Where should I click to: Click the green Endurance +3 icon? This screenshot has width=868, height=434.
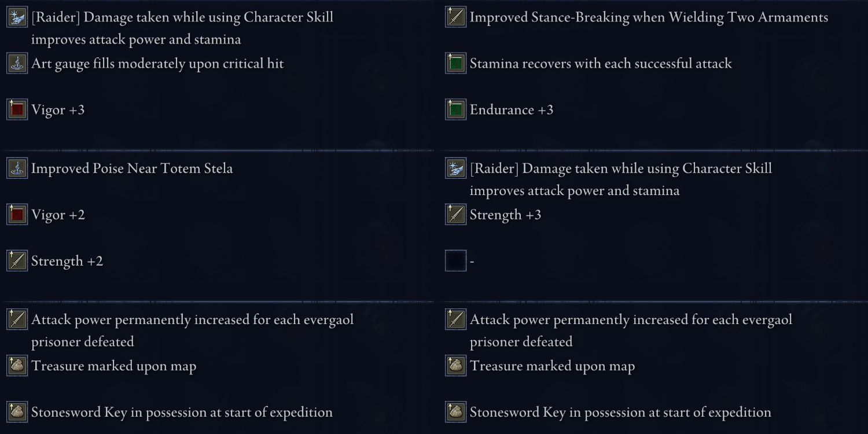(x=455, y=109)
